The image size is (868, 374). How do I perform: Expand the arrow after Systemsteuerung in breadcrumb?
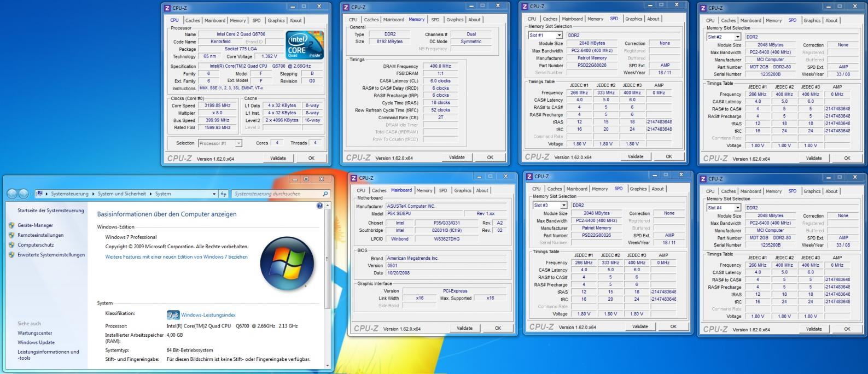click(93, 194)
